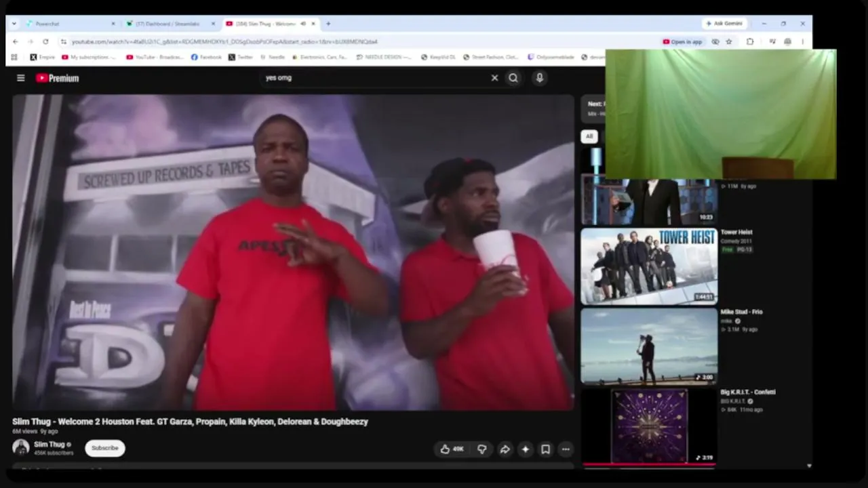The height and width of the screenshot is (488, 868).
Task: Open the My subscriptions bookmark
Action: pos(88,58)
